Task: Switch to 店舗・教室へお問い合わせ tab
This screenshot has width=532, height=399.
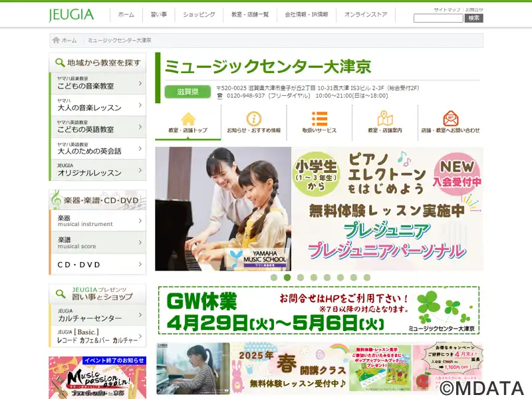Action: pyautogui.click(x=451, y=122)
